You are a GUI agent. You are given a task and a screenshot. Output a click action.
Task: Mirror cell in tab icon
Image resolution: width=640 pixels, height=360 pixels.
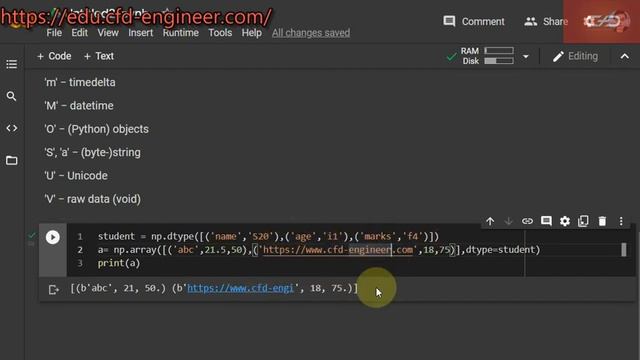(x=583, y=221)
